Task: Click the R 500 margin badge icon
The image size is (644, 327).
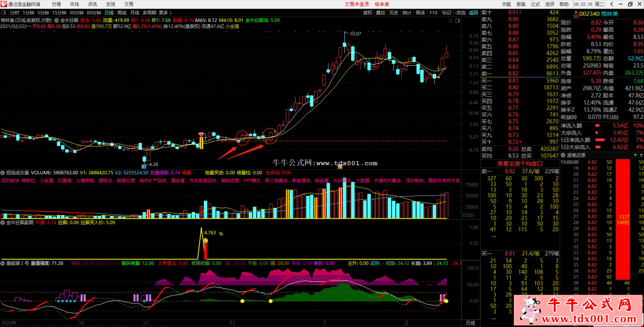Action: 576,14
